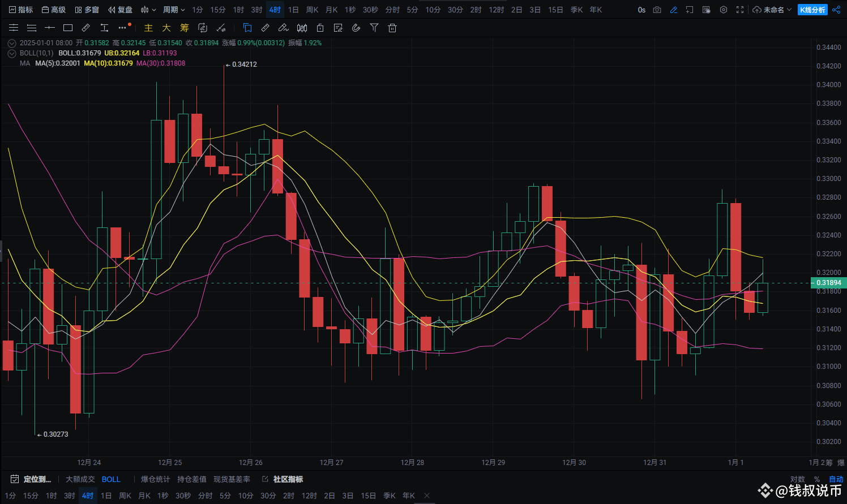The width and height of the screenshot is (847, 504).
Task: Click 定位到 locate date button
Action: point(31,479)
